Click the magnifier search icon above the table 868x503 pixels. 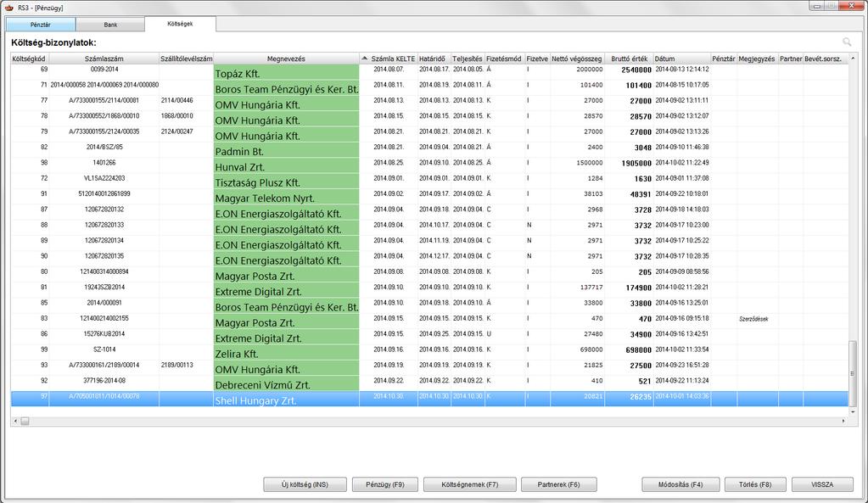pos(847,42)
